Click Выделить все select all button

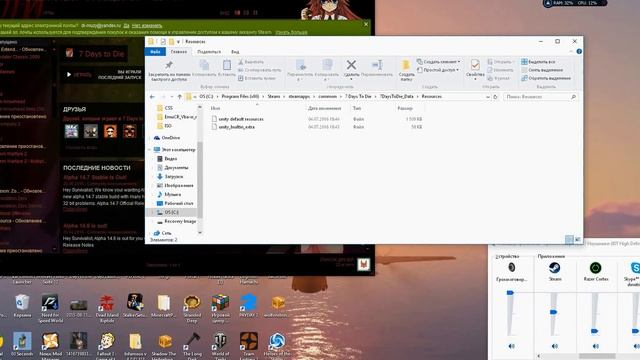click(x=538, y=62)
